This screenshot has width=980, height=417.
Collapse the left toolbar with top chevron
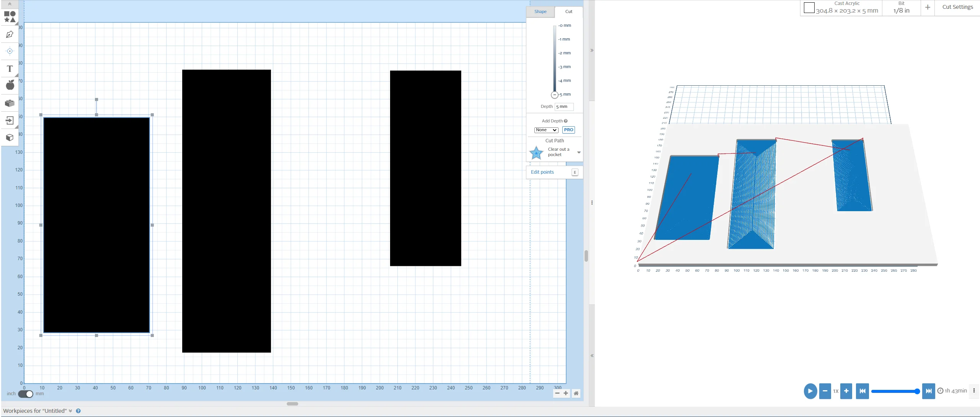coord(10,4)
